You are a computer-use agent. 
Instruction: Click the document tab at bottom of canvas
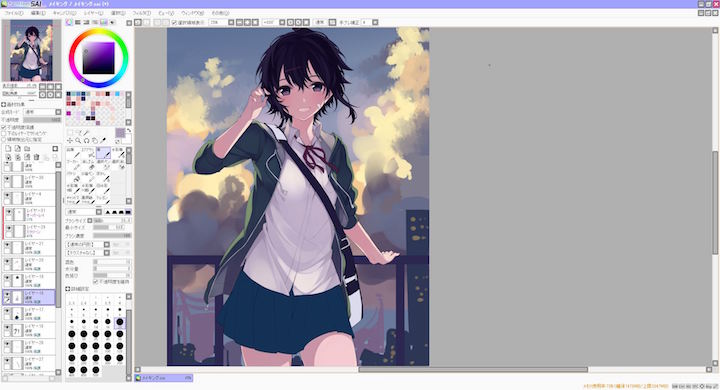tap(163, 378)
